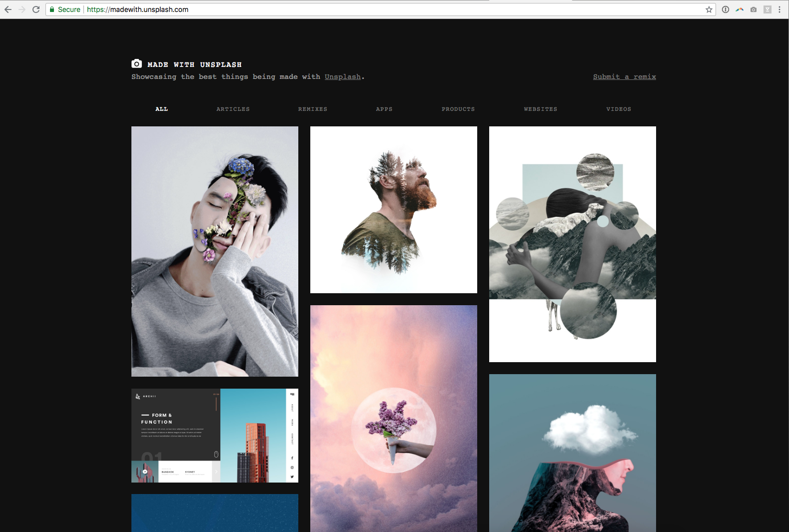Click the browser back arrow
The image size is (789, 532).
point(8,9)
